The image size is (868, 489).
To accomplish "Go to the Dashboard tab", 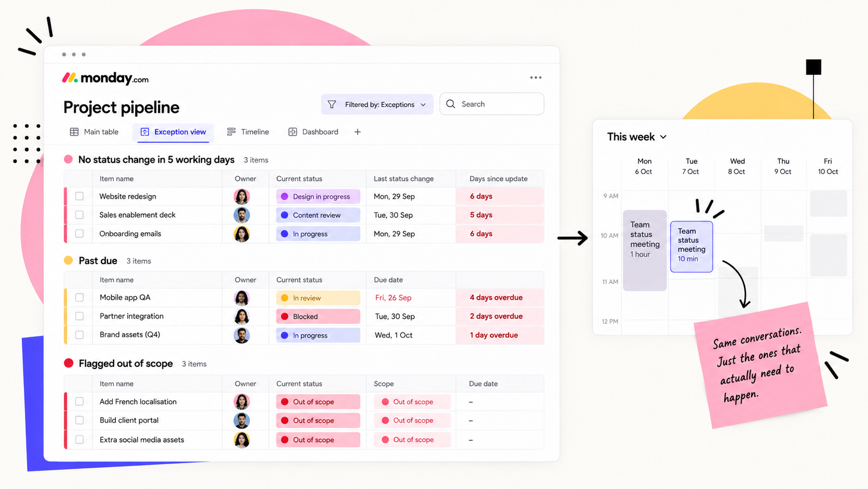I will (x=313, y=132).
